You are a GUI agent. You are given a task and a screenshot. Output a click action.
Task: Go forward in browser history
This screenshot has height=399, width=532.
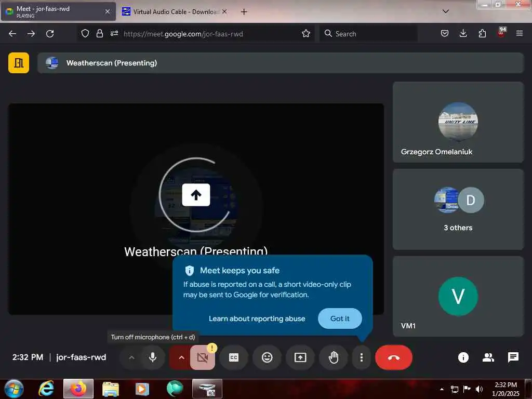(31, 34)
